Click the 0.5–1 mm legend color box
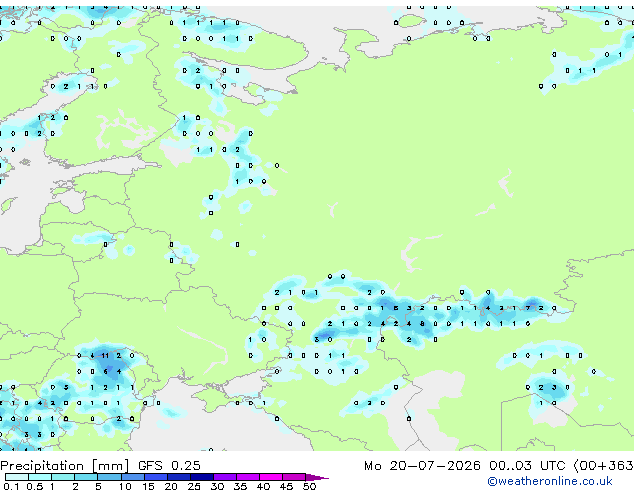The height and width of the screenshot is (490, 634). [40, 477]
